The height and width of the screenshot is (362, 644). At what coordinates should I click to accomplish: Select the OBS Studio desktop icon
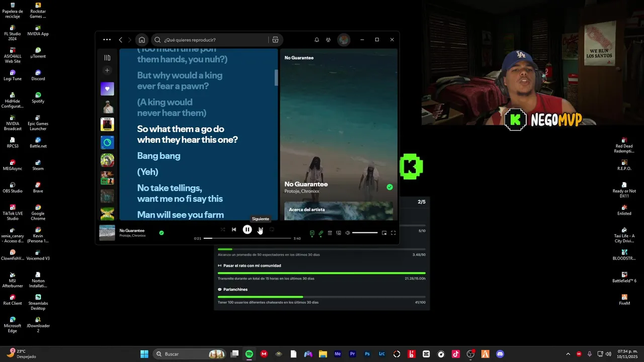pyautogui.click(x=13, y=187)
